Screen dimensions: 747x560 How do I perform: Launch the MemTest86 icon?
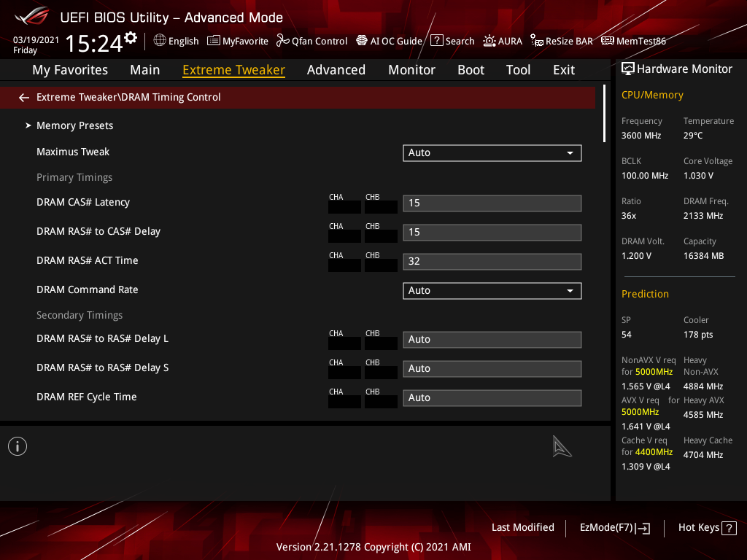click(x=608, y=41)
